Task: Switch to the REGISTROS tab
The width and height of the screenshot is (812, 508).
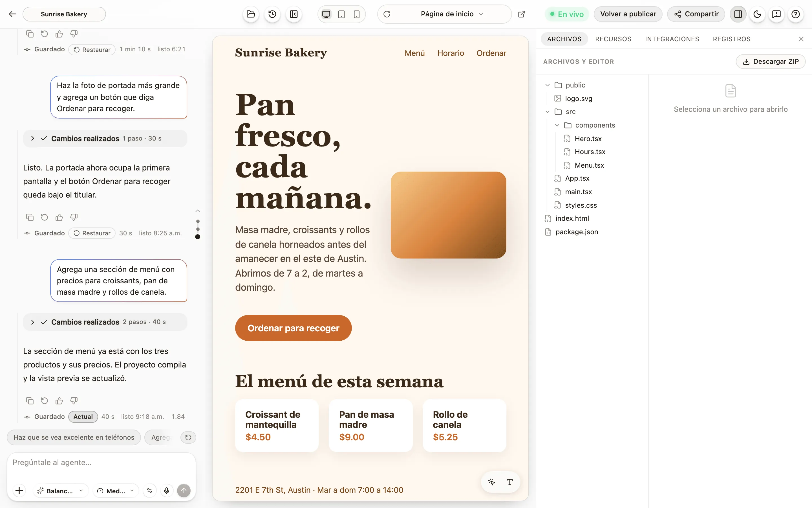Action: (731, 39)
